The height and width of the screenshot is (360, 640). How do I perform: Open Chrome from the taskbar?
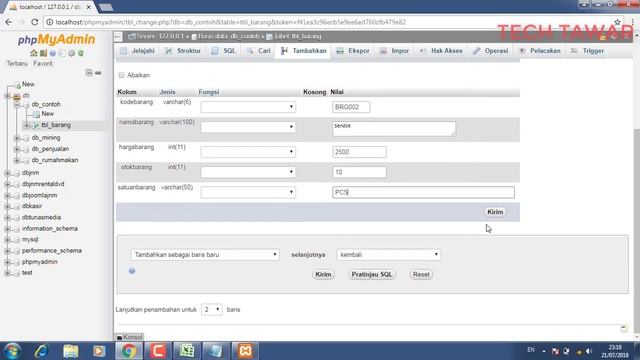pyautogui.click(x=129, y=351)
